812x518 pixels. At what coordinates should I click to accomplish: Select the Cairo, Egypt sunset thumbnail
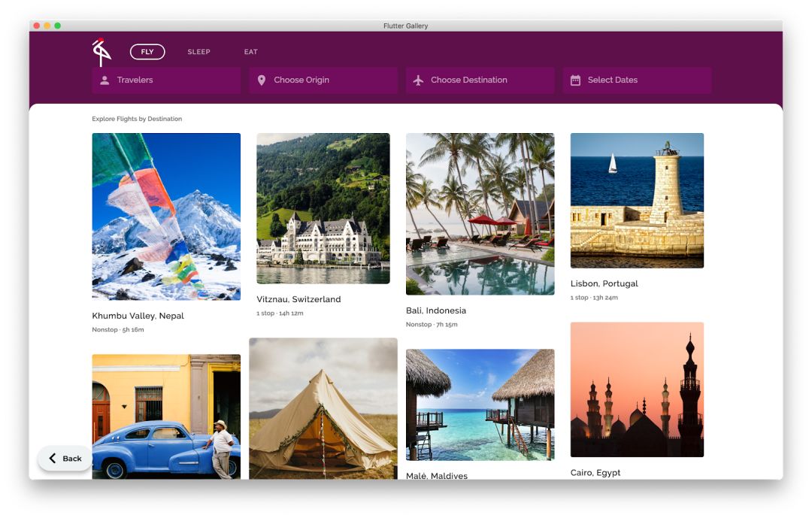pyautogui.click(x=637, y=389)
